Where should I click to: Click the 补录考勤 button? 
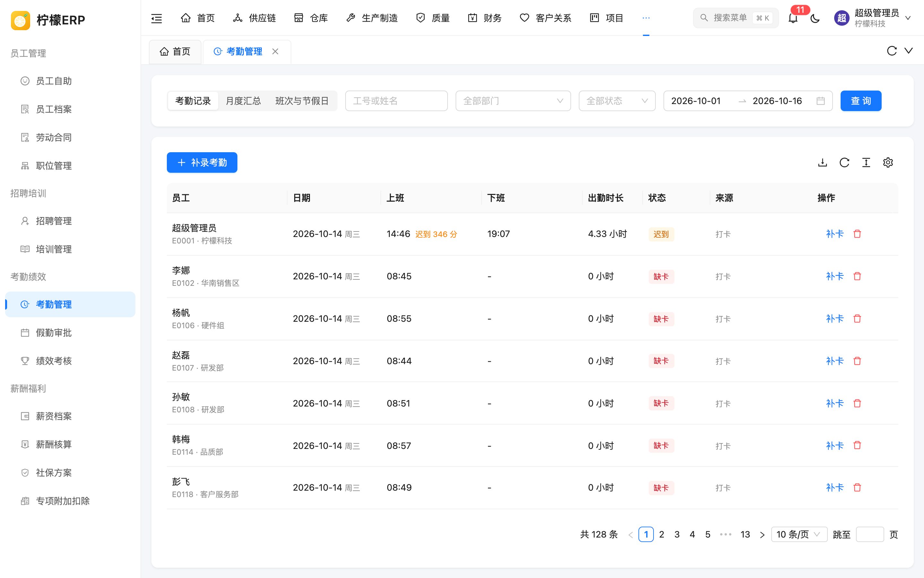(x=202, y=162)
